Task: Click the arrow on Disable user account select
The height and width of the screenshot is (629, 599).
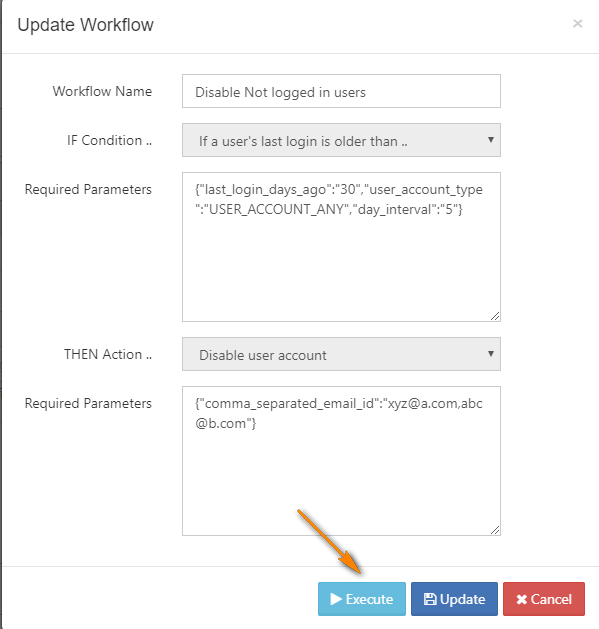Action: tap(490, 353)
